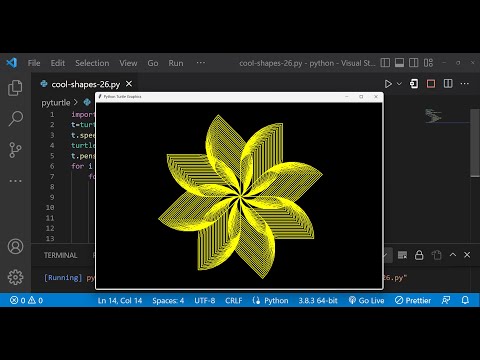
Task: Open the Run menu
Action: click(x=176, y=63)
